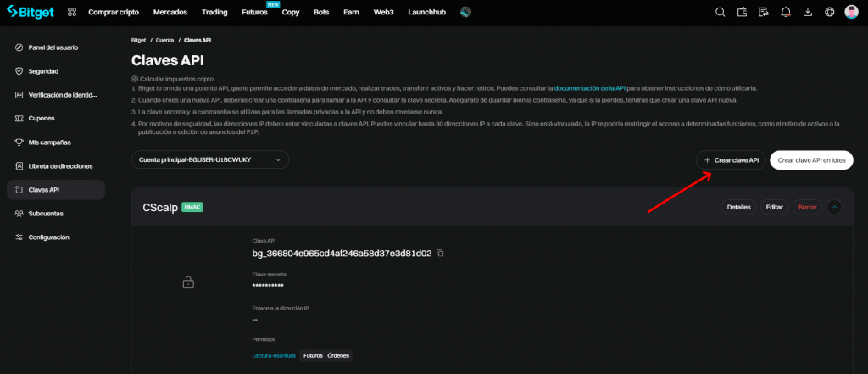Click the Subcuentas people icon
Viewport: 868px width, 374px height.
tap(19, 214)
